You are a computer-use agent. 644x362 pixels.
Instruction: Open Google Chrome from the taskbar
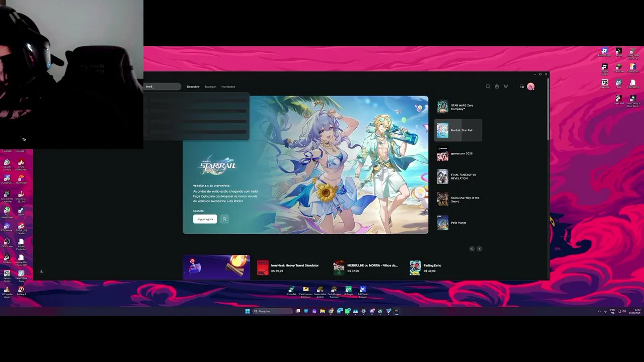pos(331,311)
